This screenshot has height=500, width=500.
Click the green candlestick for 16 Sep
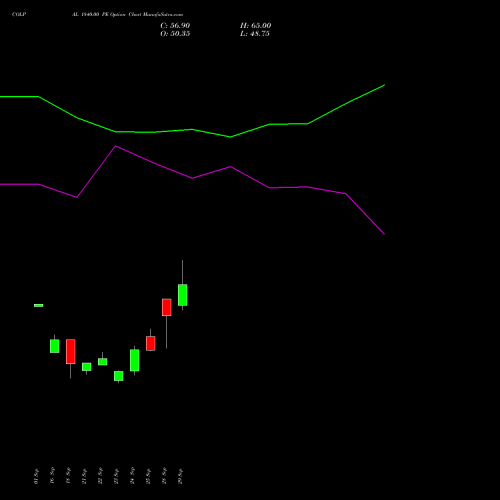pyautogui.click(x=55, y=346)
